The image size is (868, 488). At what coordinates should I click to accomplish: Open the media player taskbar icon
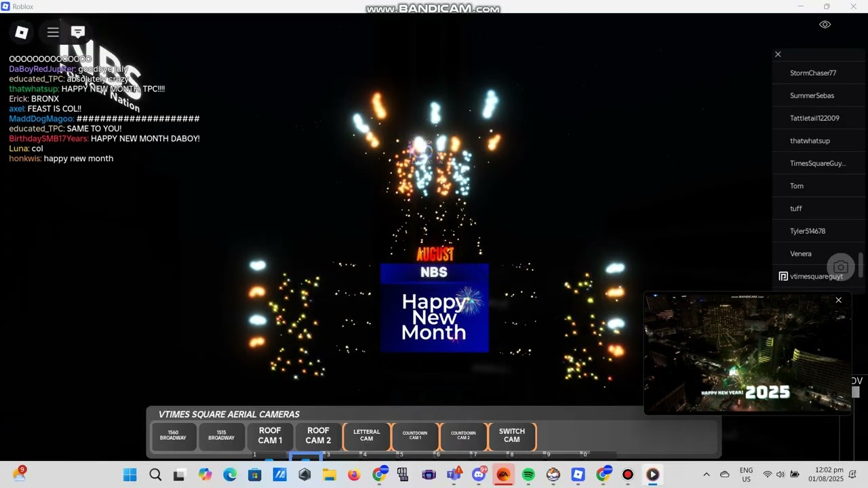(652, 474)
